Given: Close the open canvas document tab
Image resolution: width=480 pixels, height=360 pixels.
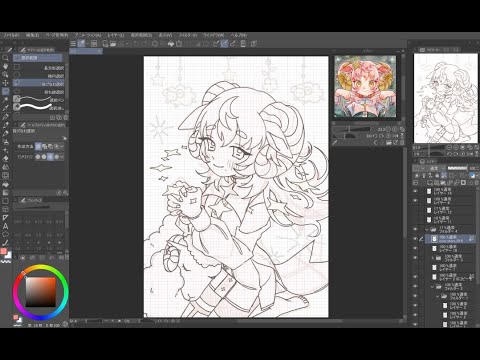Looking at the screenshot, I should pos(99,51).
